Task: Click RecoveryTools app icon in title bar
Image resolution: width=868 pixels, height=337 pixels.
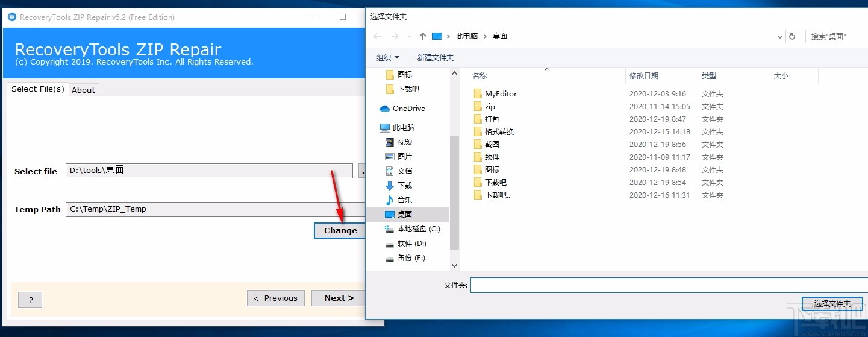Action: [x=11, y=17]
